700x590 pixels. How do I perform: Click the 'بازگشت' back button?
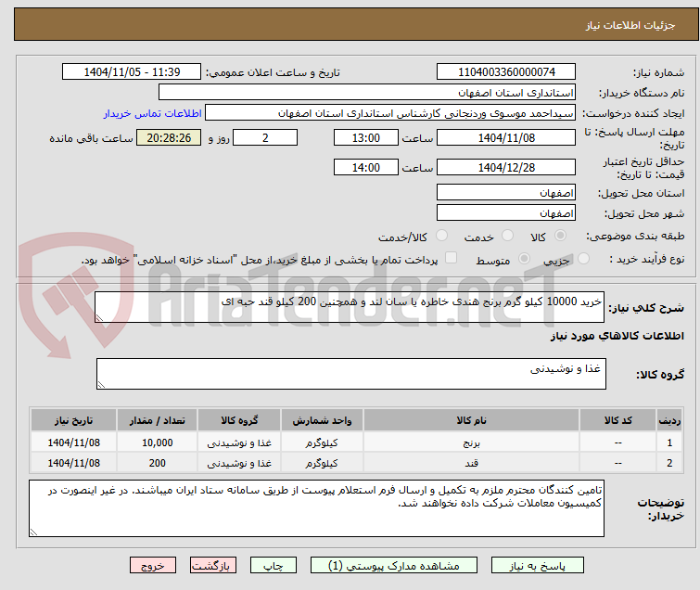coord(213,566)
